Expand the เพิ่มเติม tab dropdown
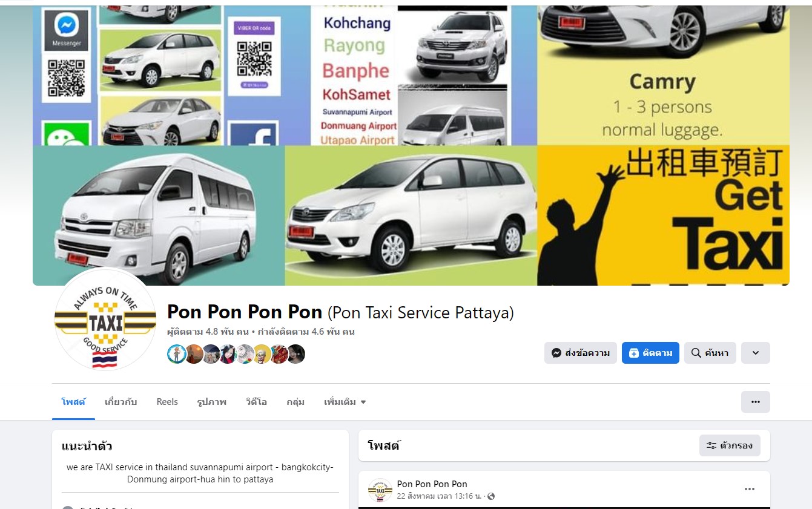Screen dimensions: 812x509 click(x=345, y=402)
